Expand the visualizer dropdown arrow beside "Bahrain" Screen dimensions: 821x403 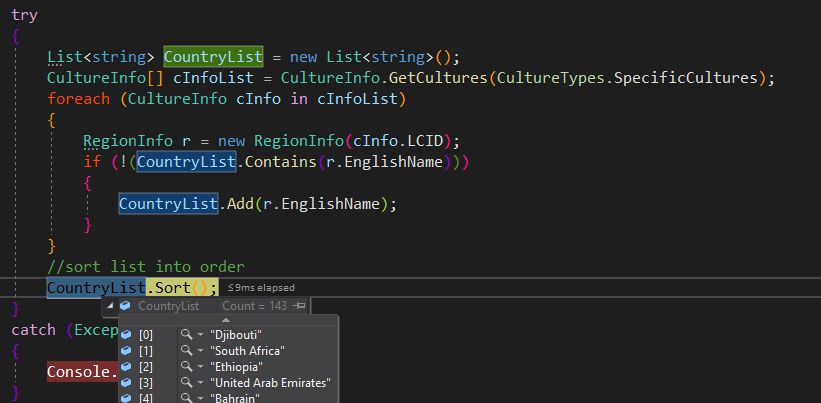[200, 398]
